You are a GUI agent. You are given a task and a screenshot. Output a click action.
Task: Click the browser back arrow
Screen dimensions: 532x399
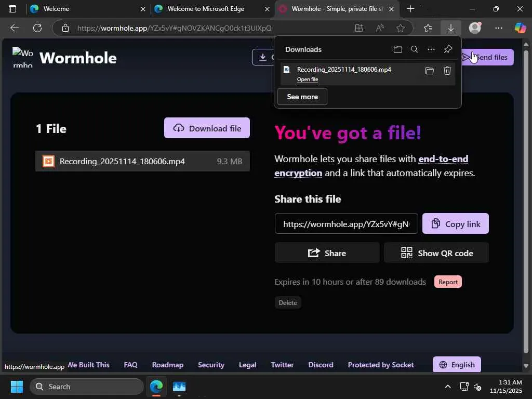point(14,28)
